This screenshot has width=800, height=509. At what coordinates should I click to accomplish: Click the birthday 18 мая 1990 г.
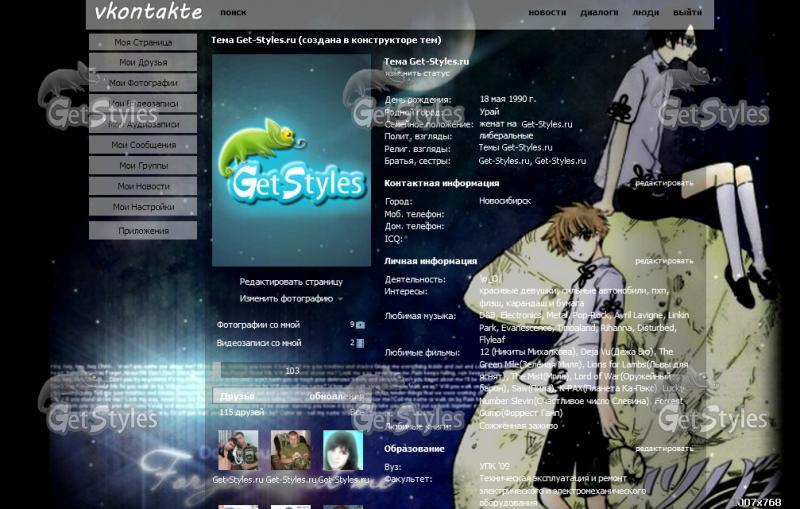point(508,99)
